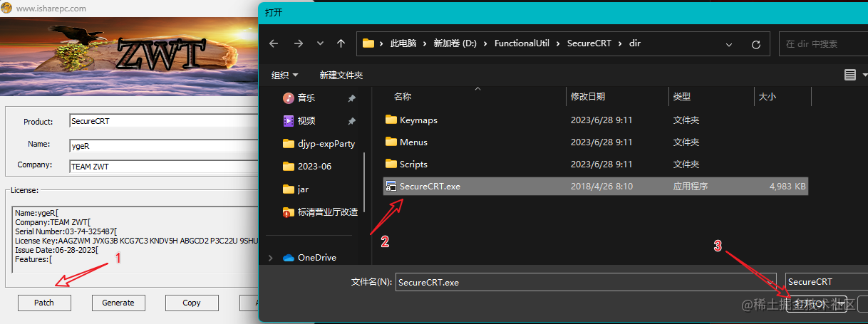Select djyp-expParty folder in navigation pane
The width and height of the screenshot is (868, 324).
(x=319, y=143)
